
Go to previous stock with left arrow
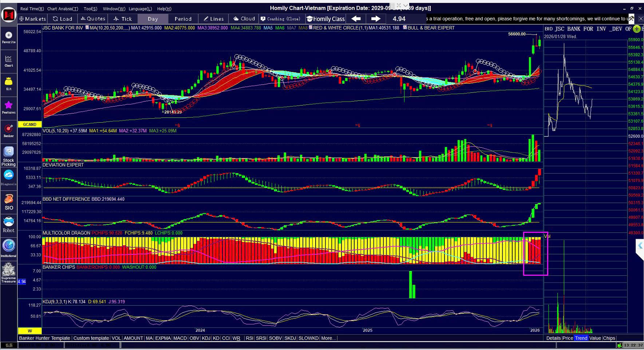coord(356,19)
